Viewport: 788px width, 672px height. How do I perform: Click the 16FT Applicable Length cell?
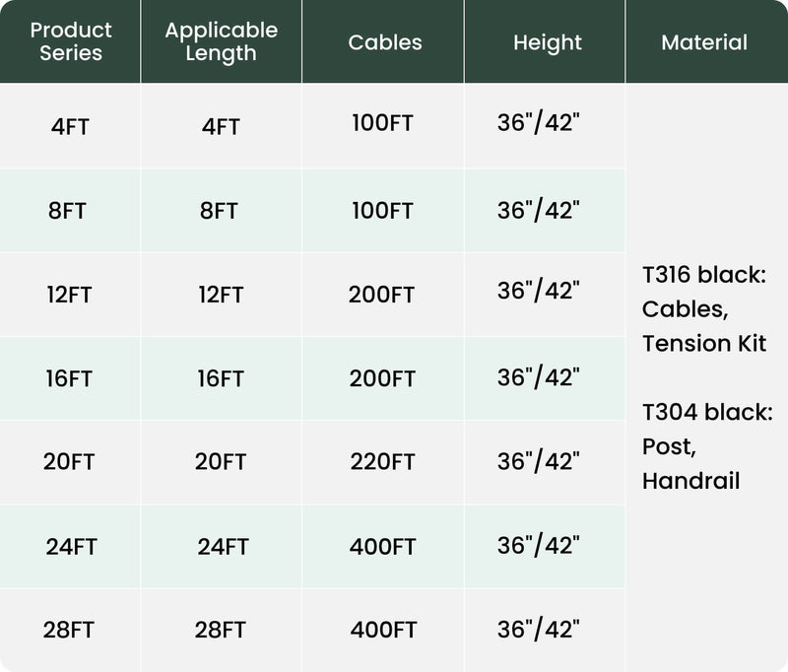tap(221, 378)
